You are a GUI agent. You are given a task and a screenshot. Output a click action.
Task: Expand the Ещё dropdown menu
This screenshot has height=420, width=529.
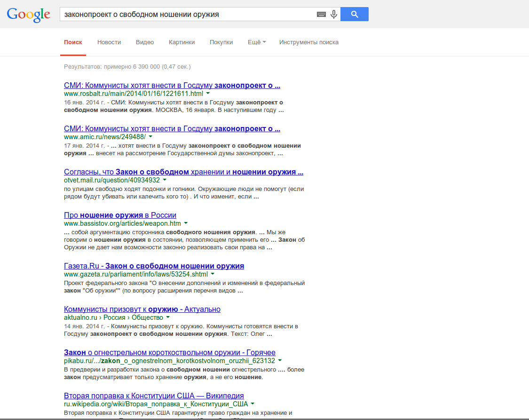[x=257, y=42]
